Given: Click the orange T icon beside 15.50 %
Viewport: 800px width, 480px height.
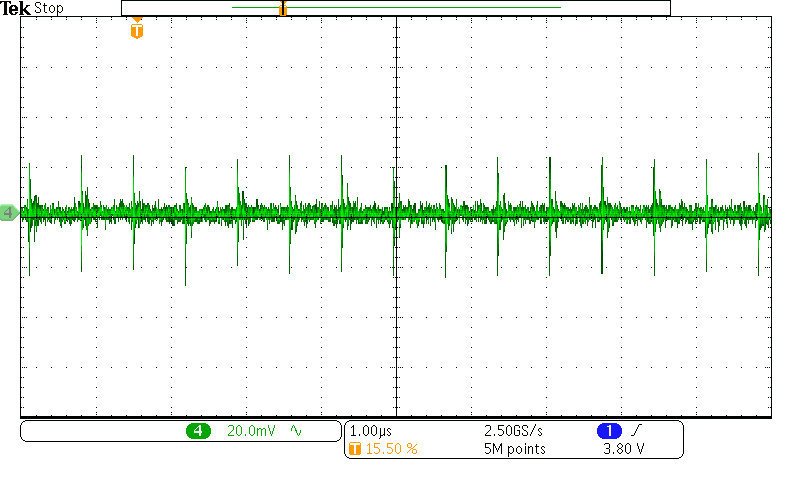Looking at the screenshot, I should pyautogui.click(x=354, y=449).
